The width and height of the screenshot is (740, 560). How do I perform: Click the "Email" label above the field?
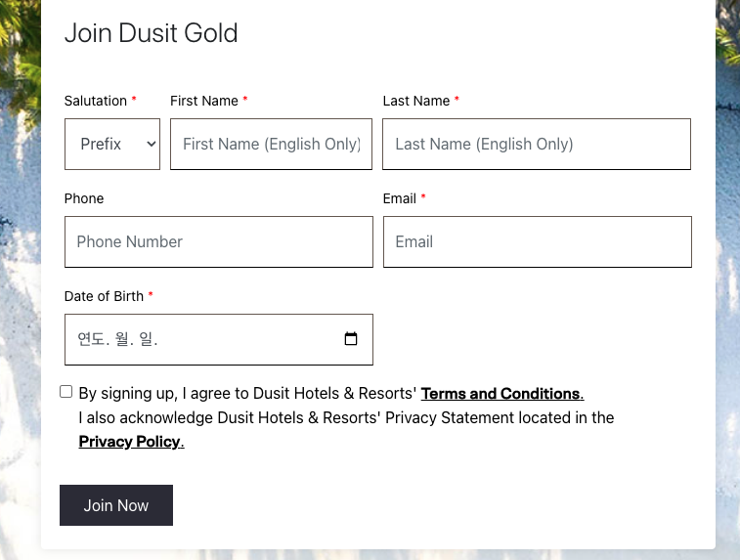click(x=400, y=198)
